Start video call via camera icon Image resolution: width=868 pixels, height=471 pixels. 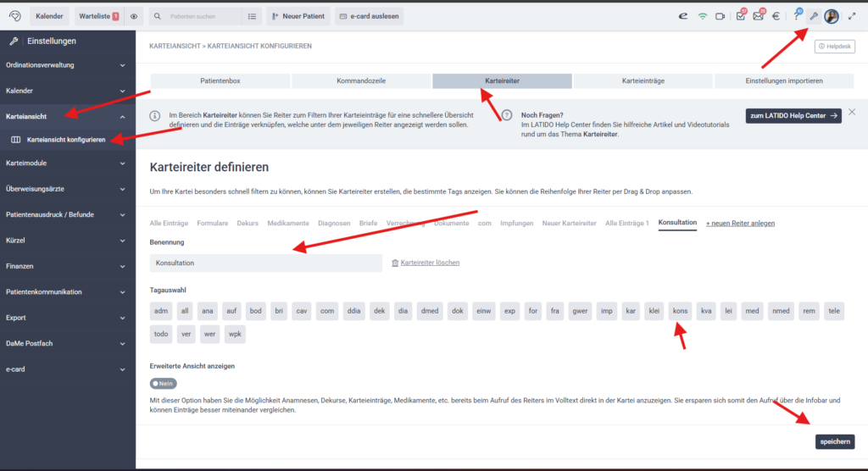click(x=721, y=16)
